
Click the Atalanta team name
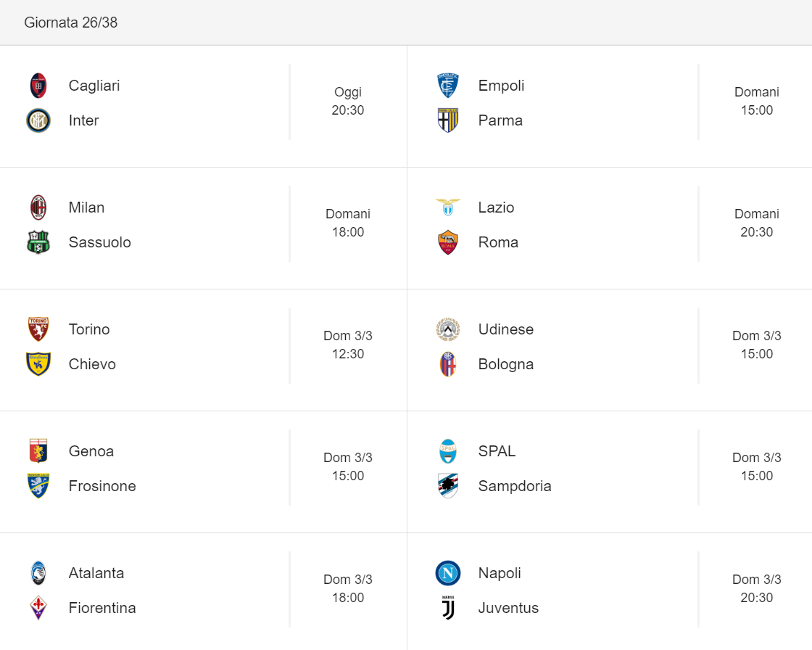tap(96, 573)
